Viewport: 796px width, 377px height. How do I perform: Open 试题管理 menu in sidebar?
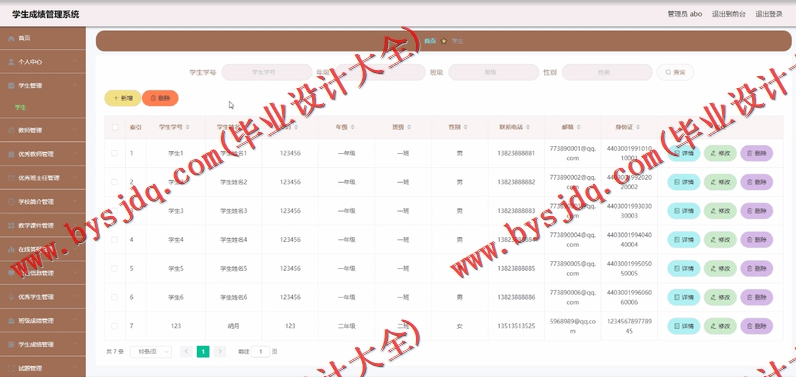tap(43, 368)
